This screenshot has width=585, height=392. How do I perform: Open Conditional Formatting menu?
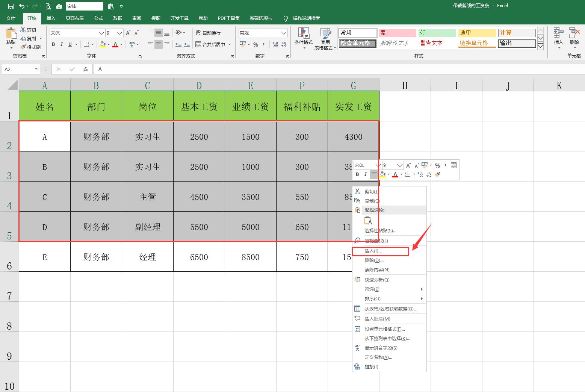click(x=304, y=39)
